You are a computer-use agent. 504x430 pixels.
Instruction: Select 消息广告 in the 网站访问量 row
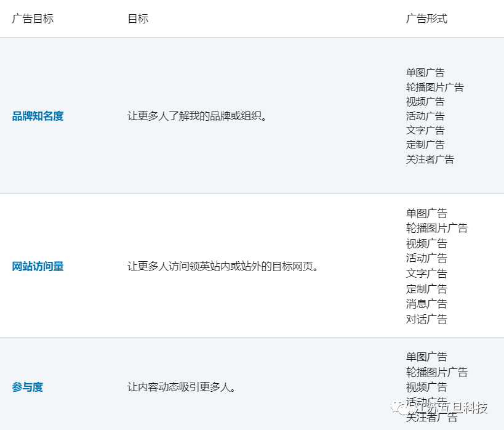(x=426, y=304)
